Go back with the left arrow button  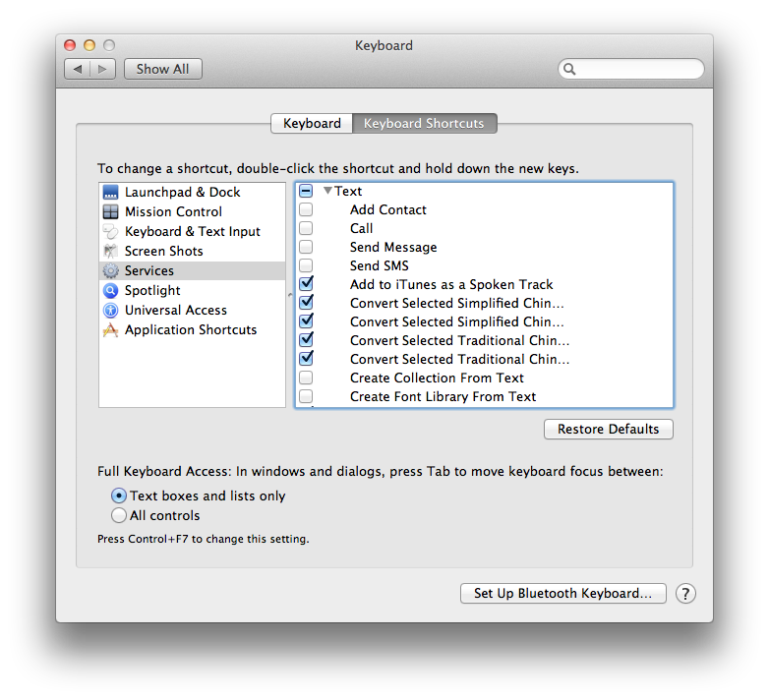pos(78,69)
